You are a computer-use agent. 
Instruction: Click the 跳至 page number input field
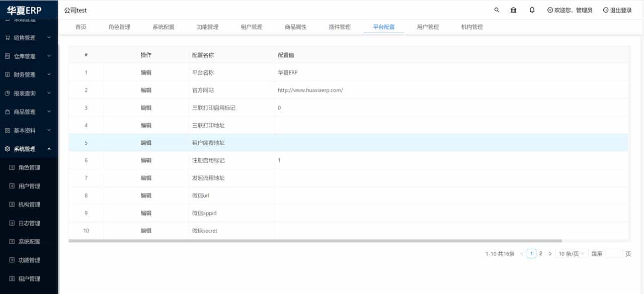614,254
